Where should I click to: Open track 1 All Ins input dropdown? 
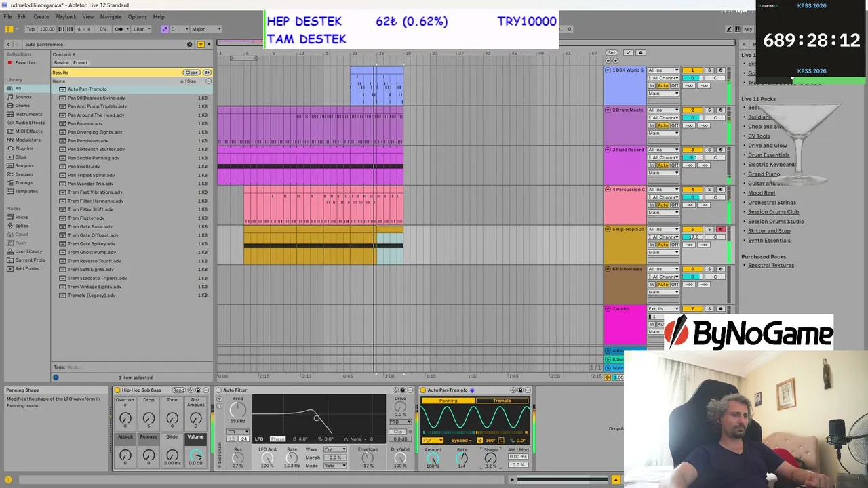click(663, 70)
